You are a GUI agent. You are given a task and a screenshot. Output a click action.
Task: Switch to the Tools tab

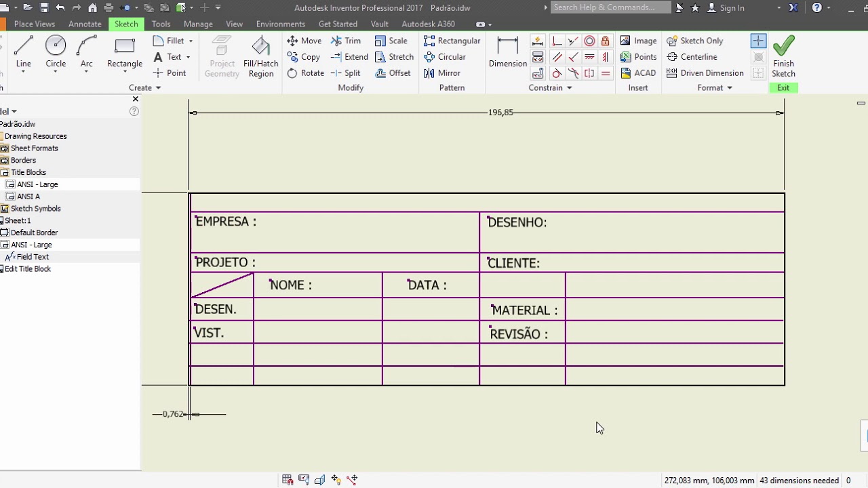point(161,24)
